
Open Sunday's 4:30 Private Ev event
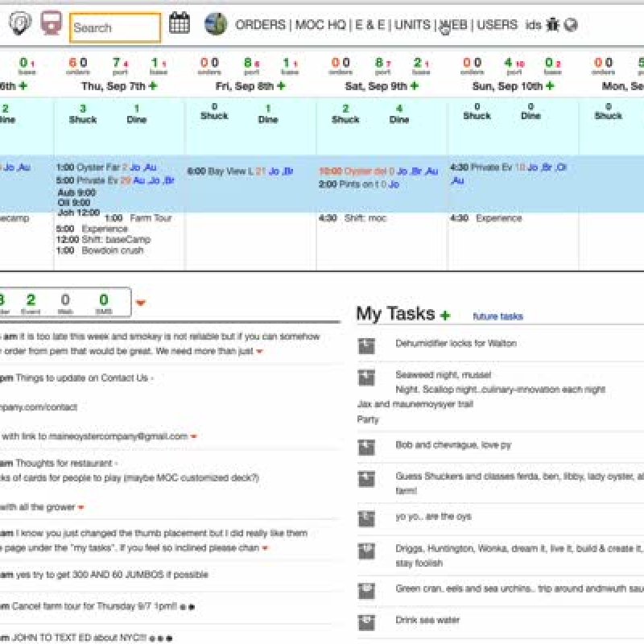(481, 167)
